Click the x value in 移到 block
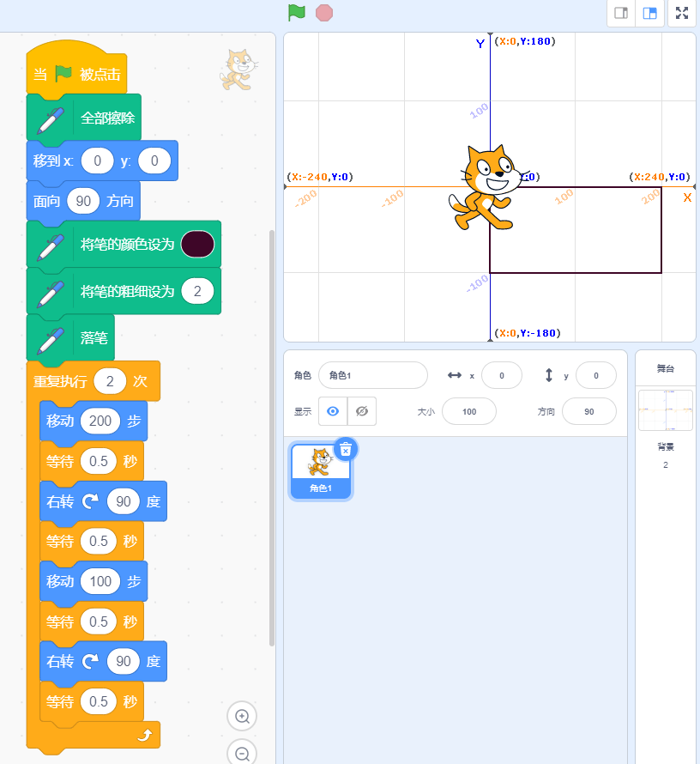Screen dimensions: 700x764 (x=97, y=161)
